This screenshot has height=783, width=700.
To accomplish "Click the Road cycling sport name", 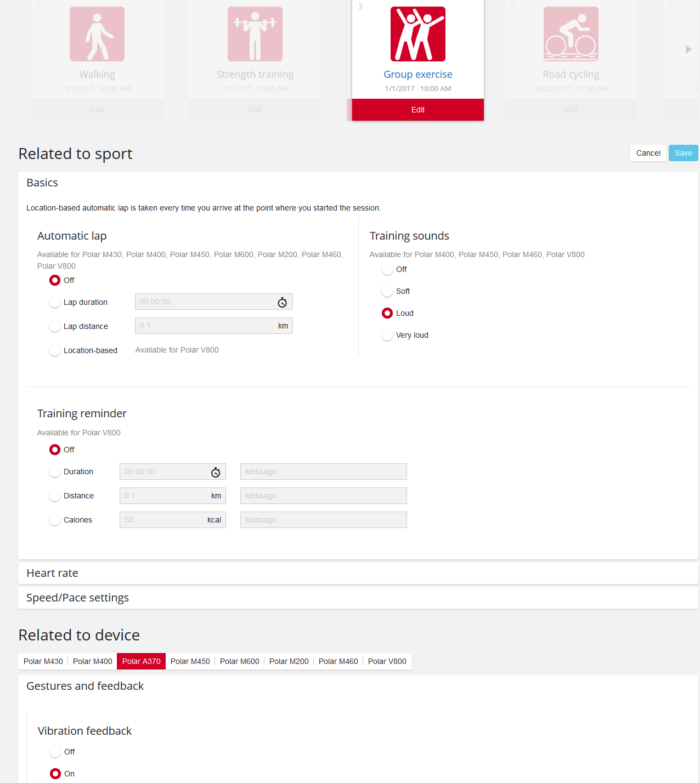I will click(x=571, y=74).
